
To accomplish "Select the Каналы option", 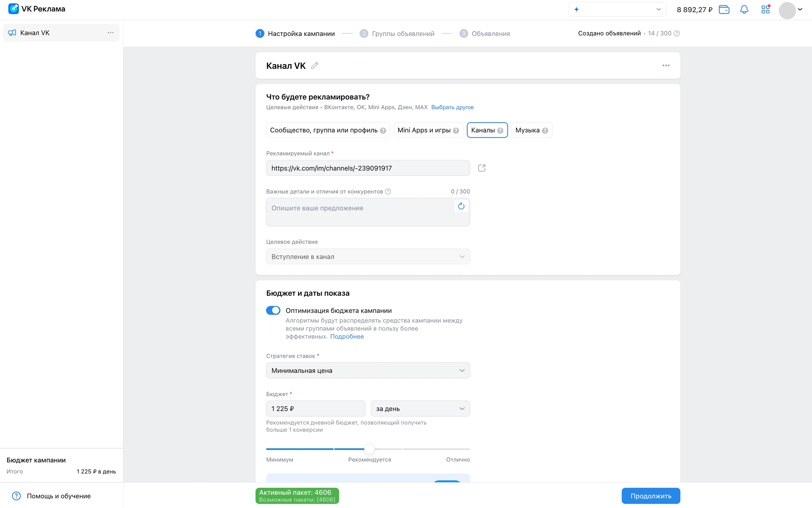I will point(487,130).
